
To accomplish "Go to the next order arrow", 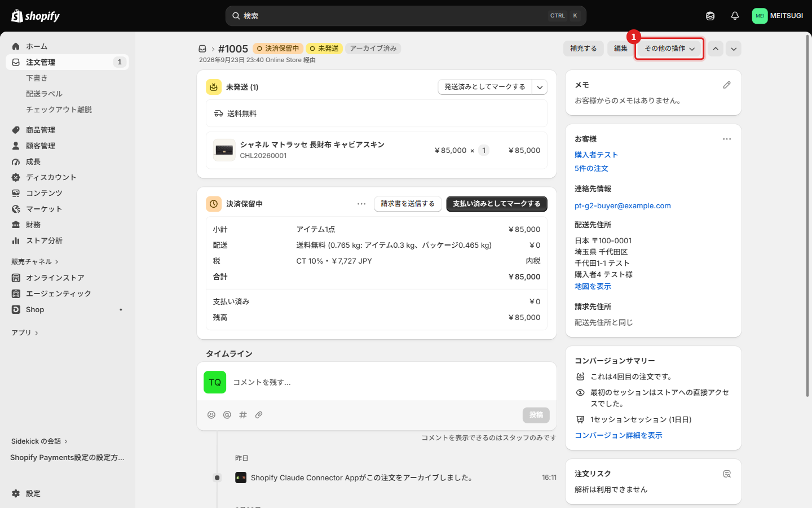I will (734, 49).
